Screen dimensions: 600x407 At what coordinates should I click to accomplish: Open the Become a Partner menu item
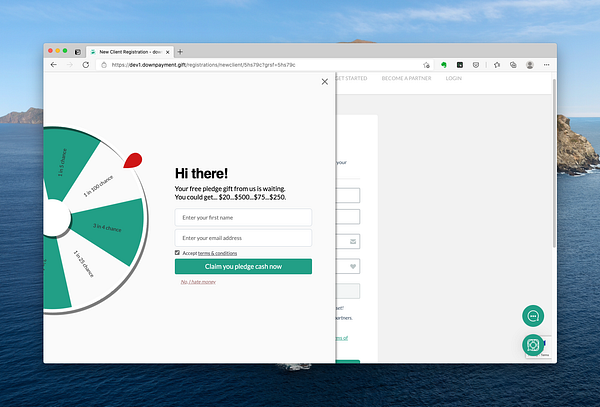point(406,78)
